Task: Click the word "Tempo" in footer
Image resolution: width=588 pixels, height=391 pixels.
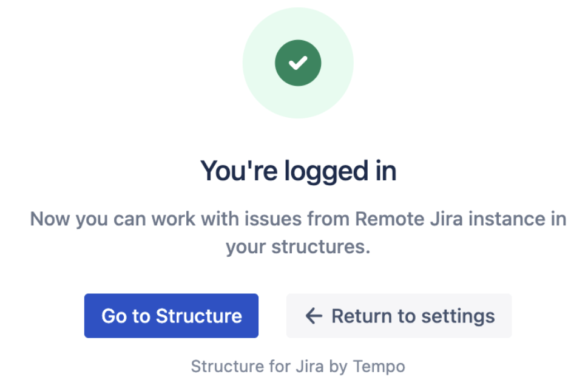Action: 379,366
